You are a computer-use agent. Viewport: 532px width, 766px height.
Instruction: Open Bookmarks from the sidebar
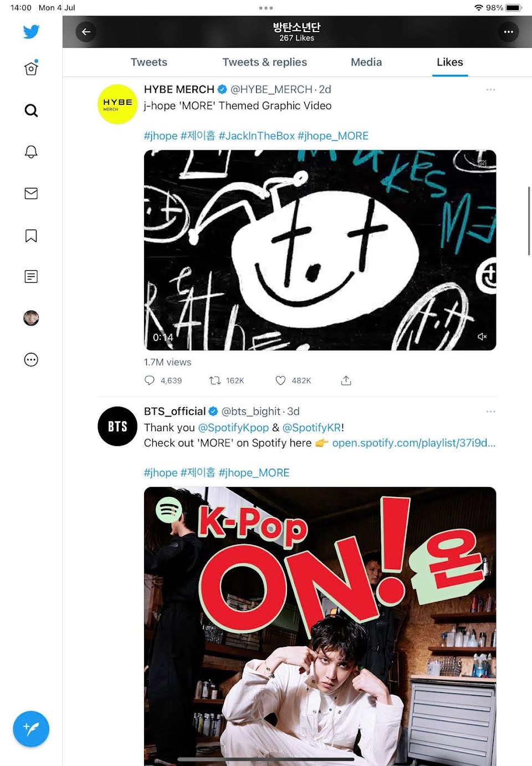[31, 236]
